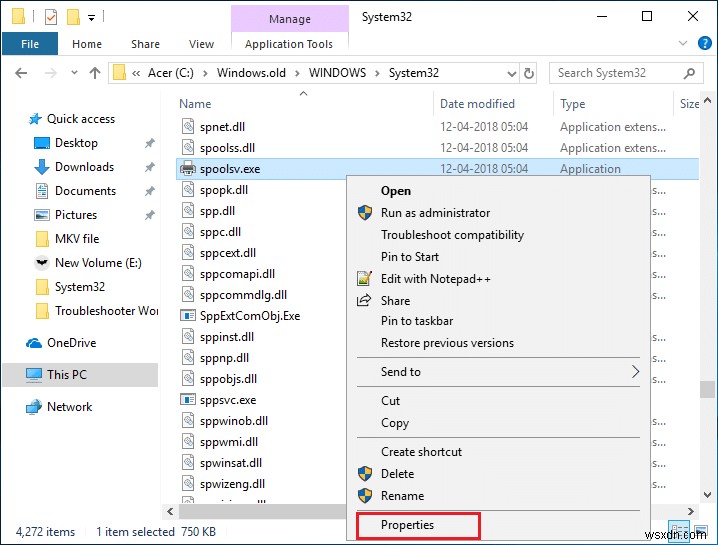
Task: Click the Properties quick access toolbar icon
Action: click(52, 17)
